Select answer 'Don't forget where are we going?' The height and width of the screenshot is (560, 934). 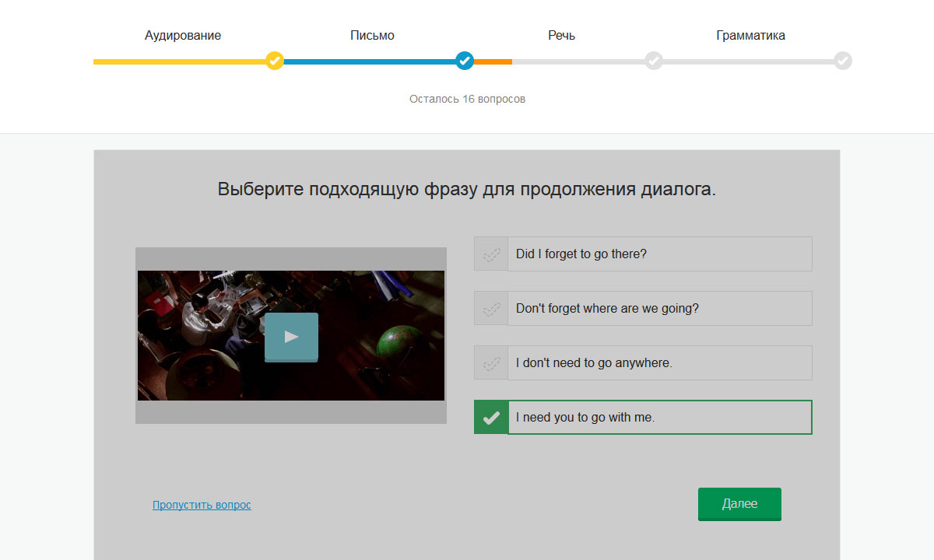[643, 308]
